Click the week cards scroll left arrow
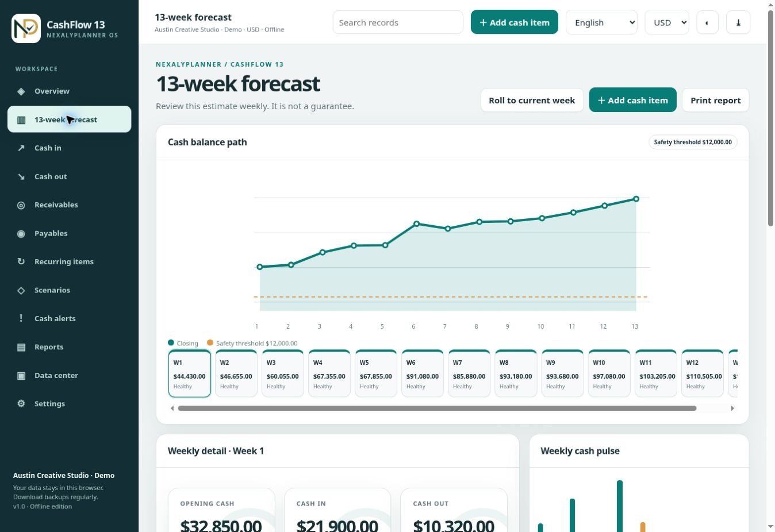 coord(172,408)
